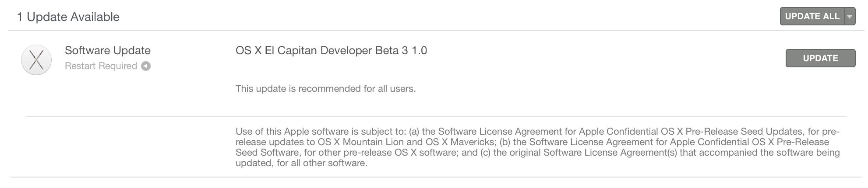Screen dimensions: 868x188
Task: Click "updated, for all other software" closing line
Action: (301, 163)
